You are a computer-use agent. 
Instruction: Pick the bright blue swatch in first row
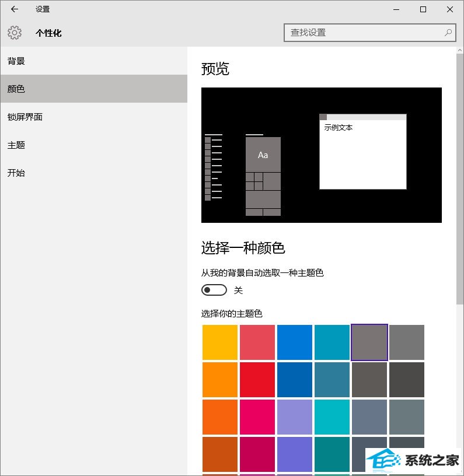click(x=295, y=342)
